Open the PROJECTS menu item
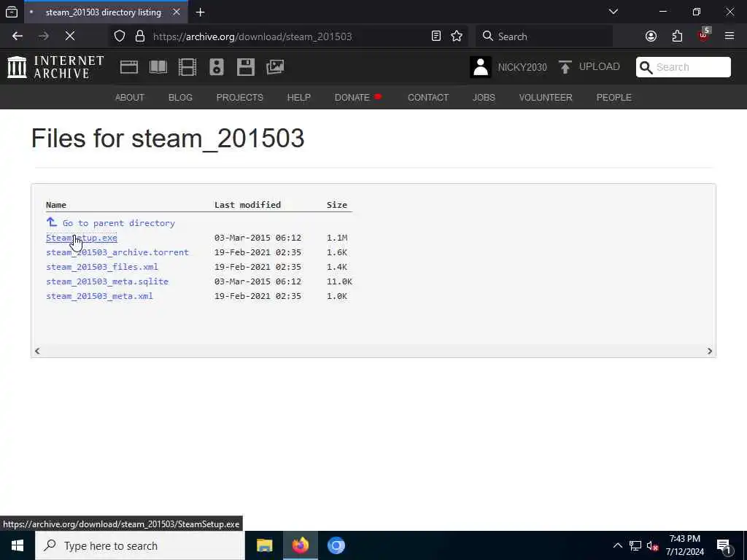 (x=239, y=98)
